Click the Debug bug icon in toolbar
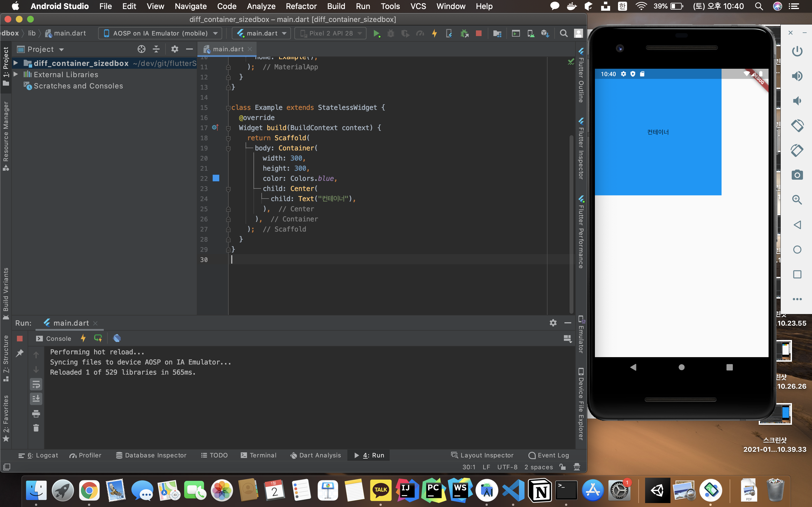Image resolution: width=812 pixels, height=507 pixels. 390,33
